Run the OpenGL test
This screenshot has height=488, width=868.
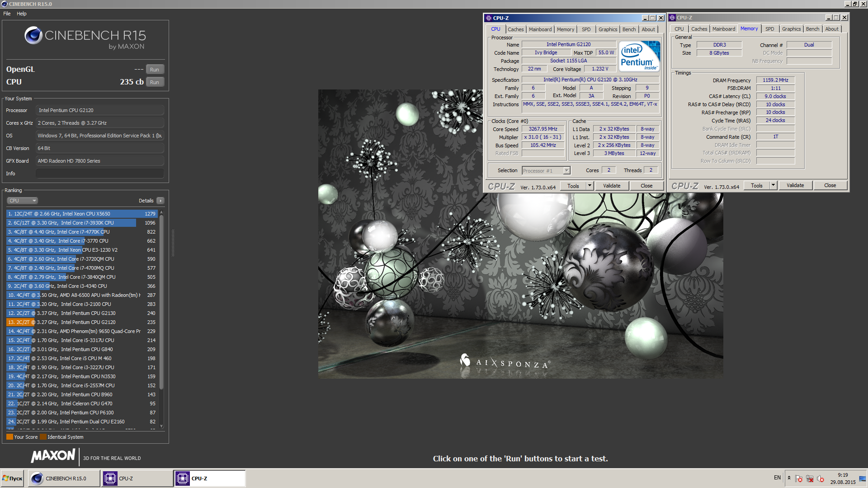coord(155,70)
